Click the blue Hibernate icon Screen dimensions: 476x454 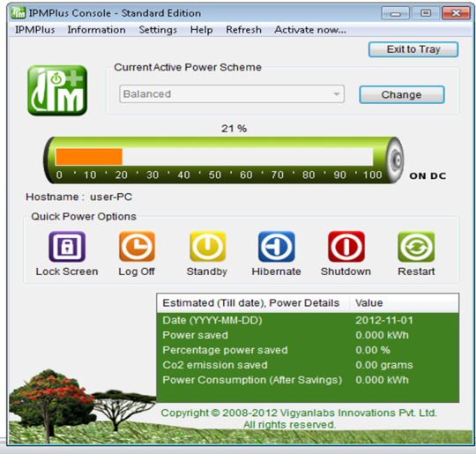[276, 246]
